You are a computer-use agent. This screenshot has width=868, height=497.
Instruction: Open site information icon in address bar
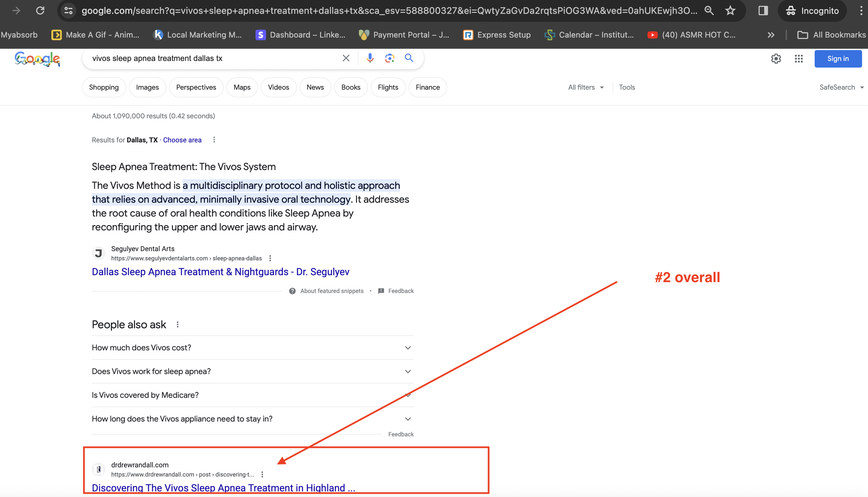(68, 11)
